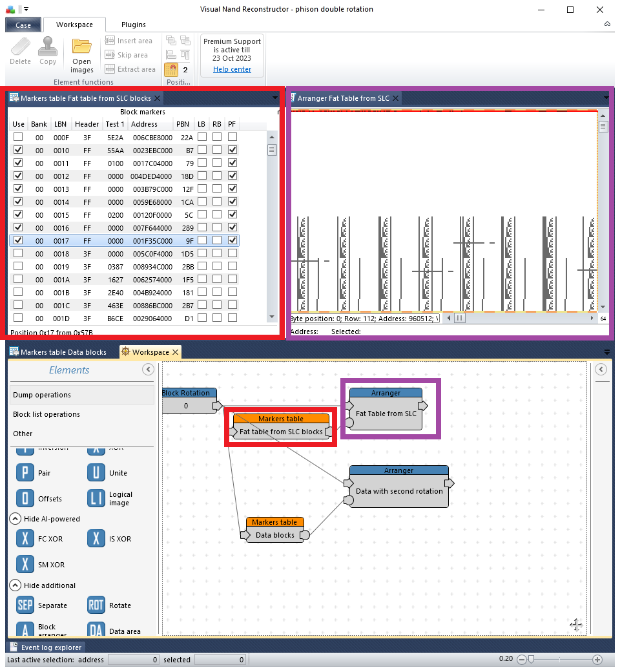Click the Markers table vertical scrollbar thumb

tap(272, 149)
